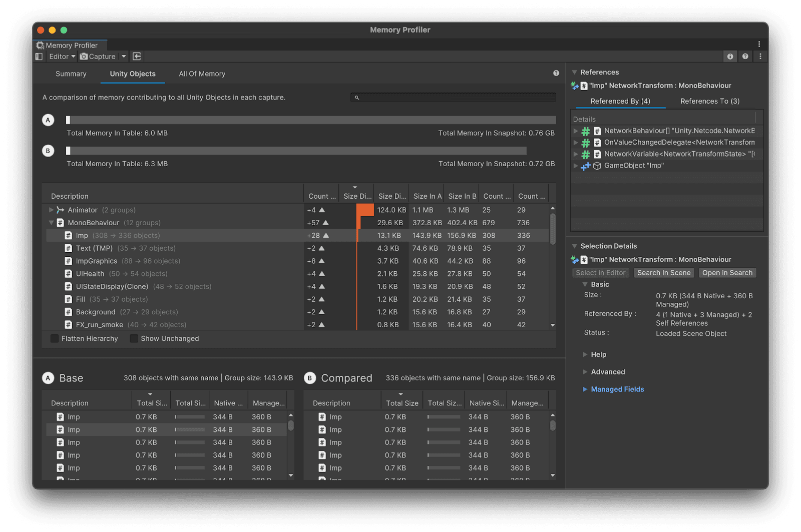
Task: Click the Memory Profiler chip icon on the tab
Action: click(40, 45)
